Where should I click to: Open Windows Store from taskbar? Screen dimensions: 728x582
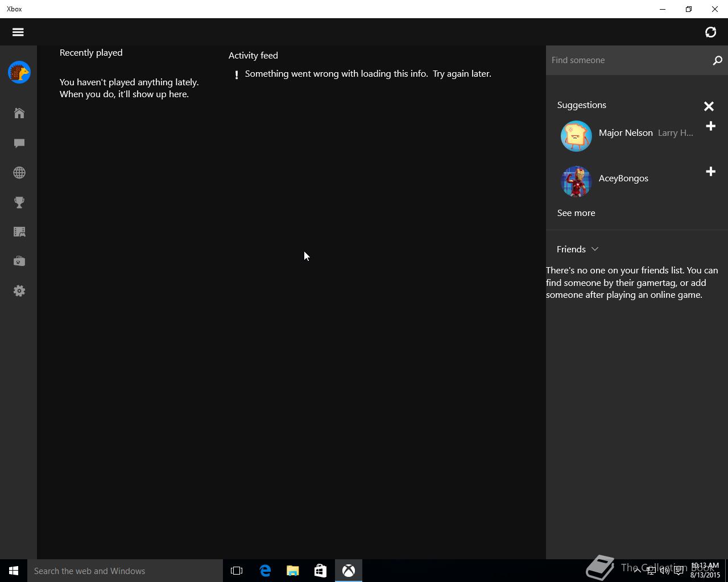(320, 571)
